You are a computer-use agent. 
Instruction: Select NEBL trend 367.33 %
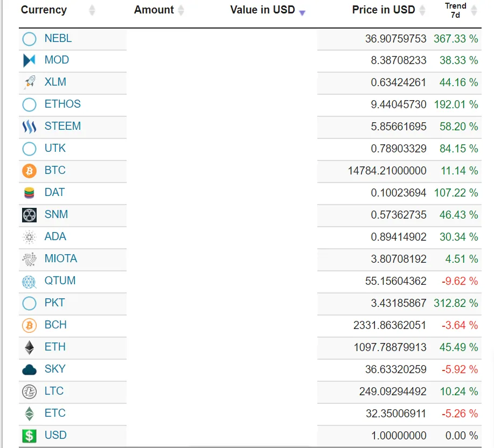point(456,39)
